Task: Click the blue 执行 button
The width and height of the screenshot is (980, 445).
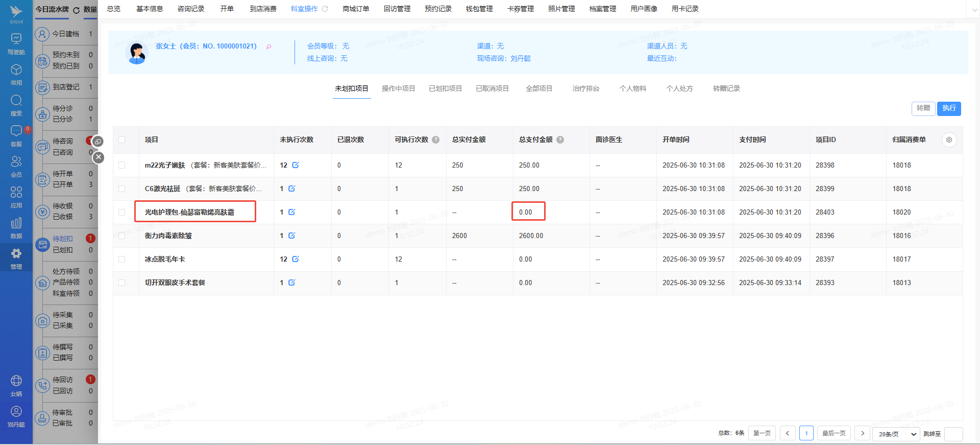Action: click(949, 108)
